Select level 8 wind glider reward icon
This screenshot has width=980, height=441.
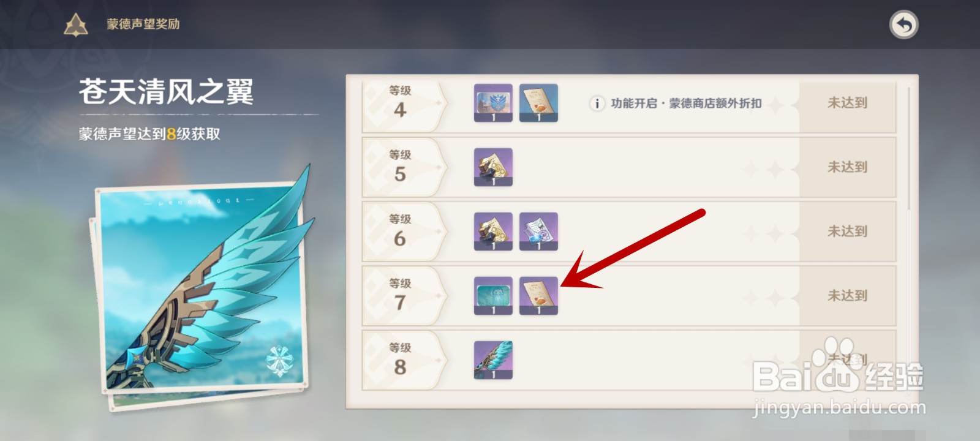pyautogui.click(x=493, y=360)
